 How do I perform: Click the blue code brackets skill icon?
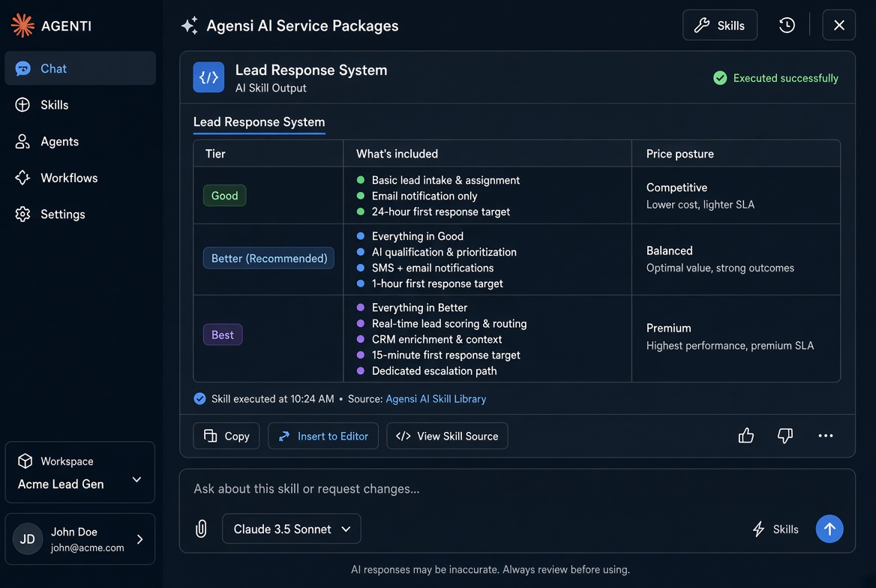(208, 77)
